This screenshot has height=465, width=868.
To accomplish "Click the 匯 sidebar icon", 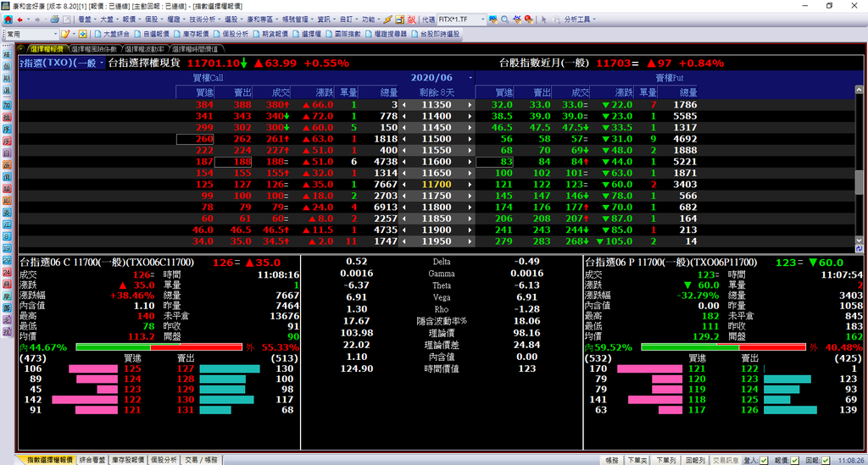I will point(7,224).
